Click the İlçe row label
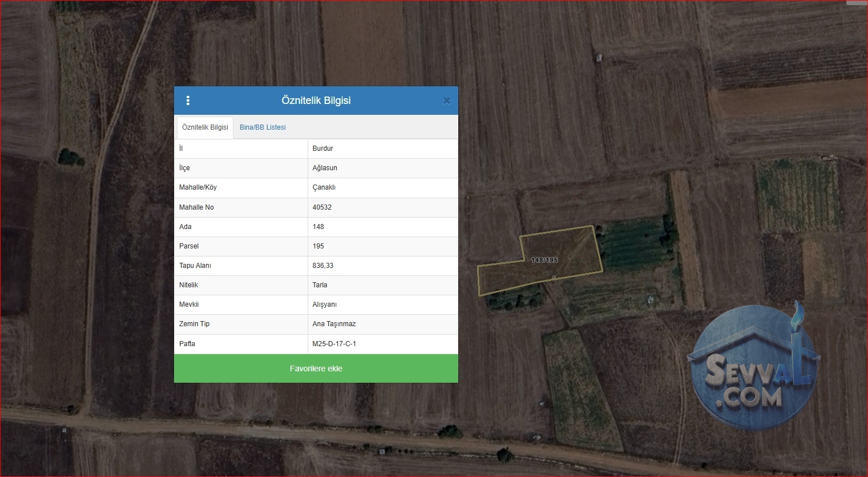 [184, 168]
